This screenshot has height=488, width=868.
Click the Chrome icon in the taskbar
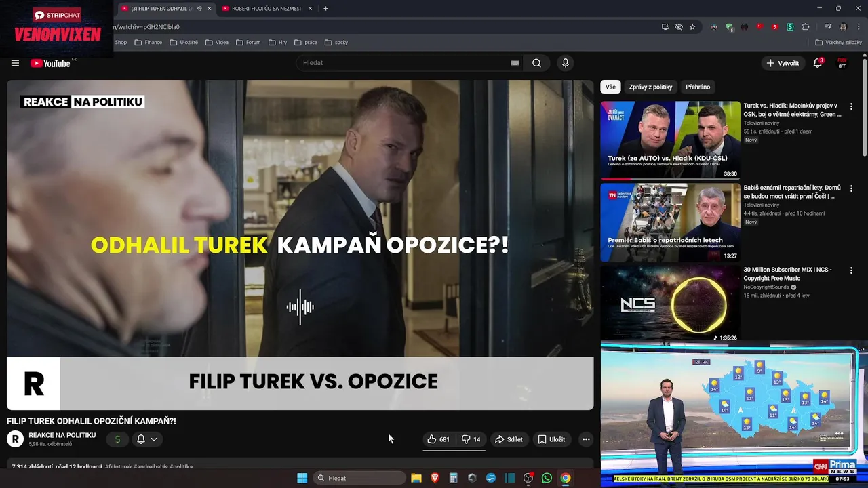(566, 478)
